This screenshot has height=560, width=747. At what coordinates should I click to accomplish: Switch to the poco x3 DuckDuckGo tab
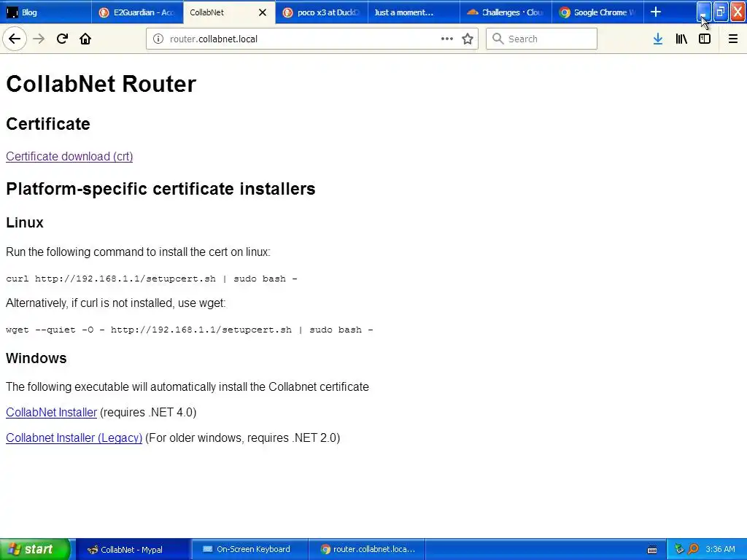coord(322,12)
